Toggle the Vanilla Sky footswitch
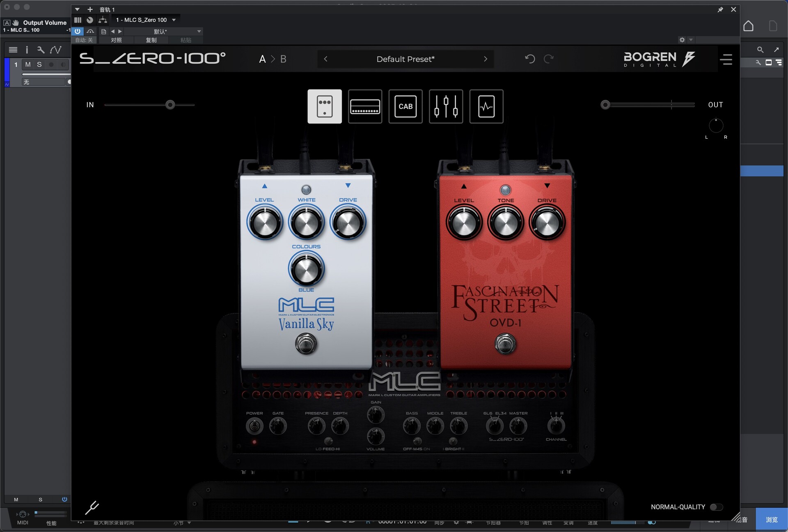The height and width of the screenshot is (532, 788). pyautogui.click(x=306, y=344)
